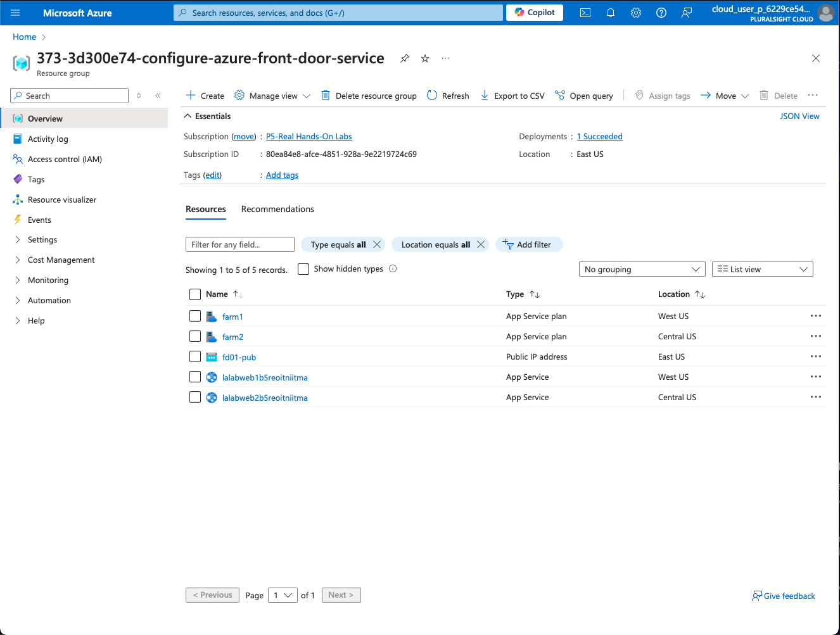Open more actions for lalabweb1b5reoitniitma row
The height and width of the screenshot is (635, 840).
pos(816,377)
